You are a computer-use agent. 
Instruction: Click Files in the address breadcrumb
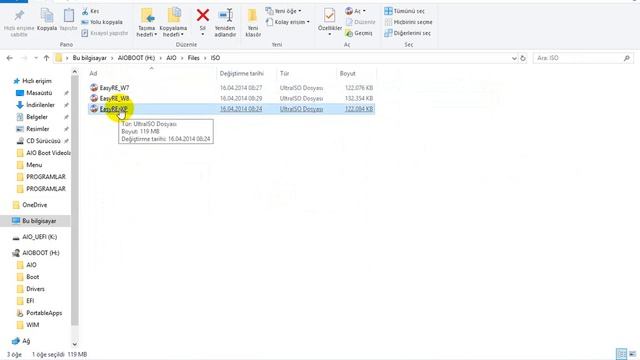pos(193,58)
